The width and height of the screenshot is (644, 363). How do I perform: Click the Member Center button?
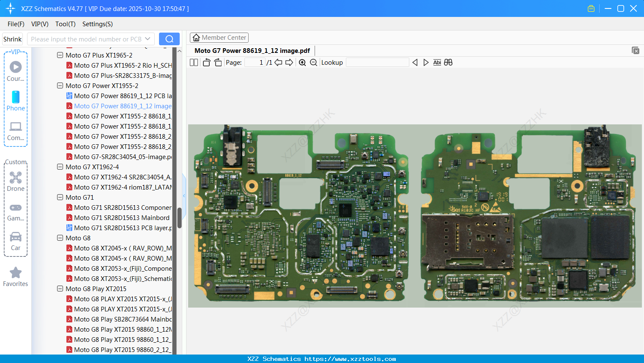tap(219, 38)
